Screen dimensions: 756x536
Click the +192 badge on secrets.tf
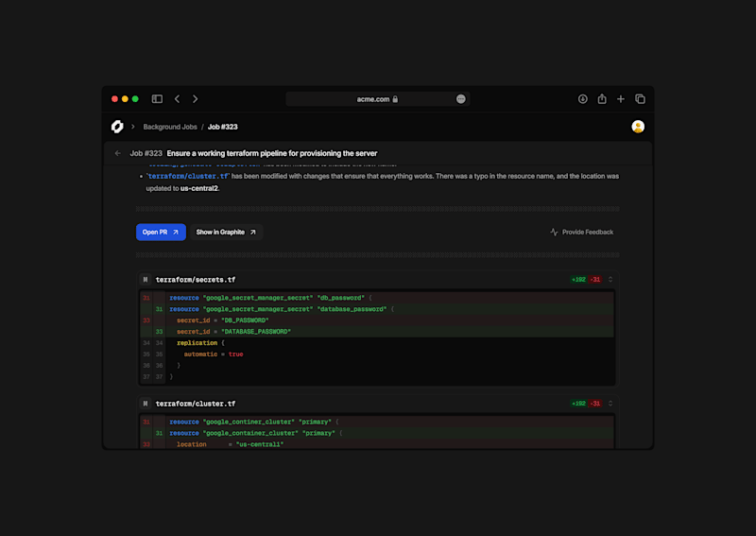578,279
